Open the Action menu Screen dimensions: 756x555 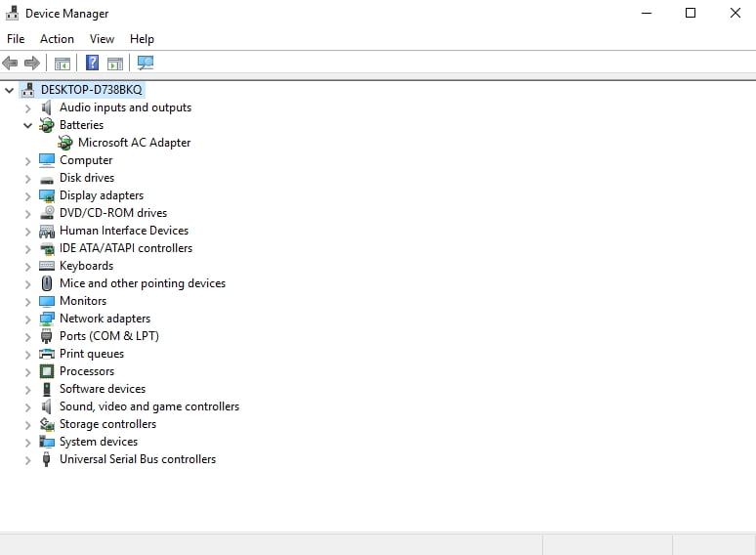[57, 39]
